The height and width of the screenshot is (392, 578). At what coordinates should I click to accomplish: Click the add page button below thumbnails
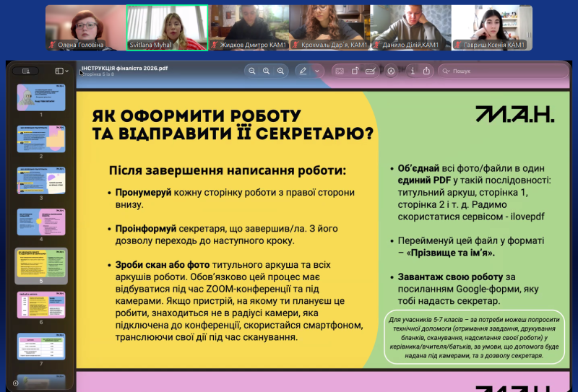16,383
